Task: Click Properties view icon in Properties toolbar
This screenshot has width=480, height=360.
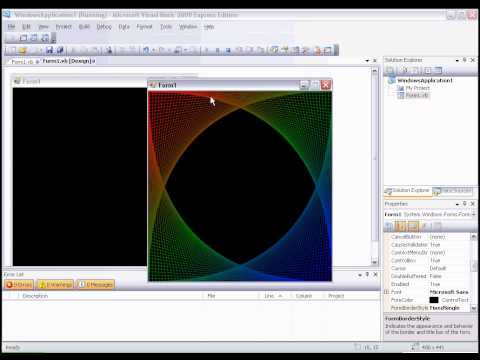Action: [x=413, y=227]
